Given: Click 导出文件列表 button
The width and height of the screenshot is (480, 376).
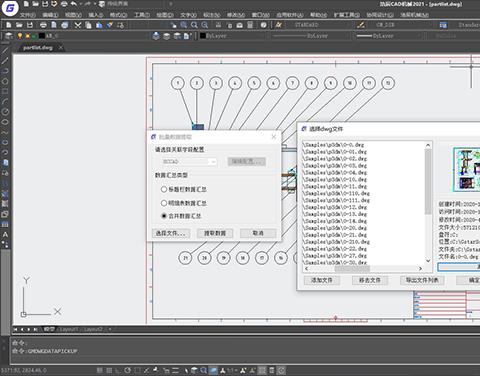Looking at the screenshot, I should pyautogui.click(x=422, y=280).
